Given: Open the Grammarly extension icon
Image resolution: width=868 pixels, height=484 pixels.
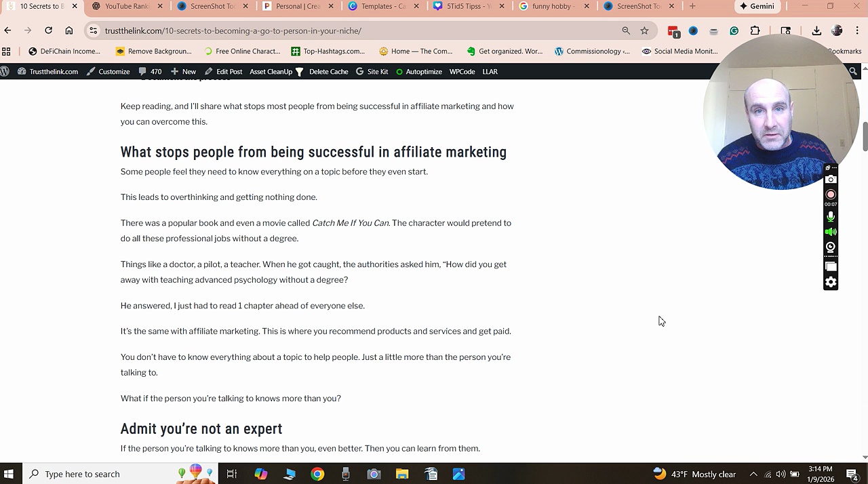Looking at the screenshot, I should pos(734,31).
